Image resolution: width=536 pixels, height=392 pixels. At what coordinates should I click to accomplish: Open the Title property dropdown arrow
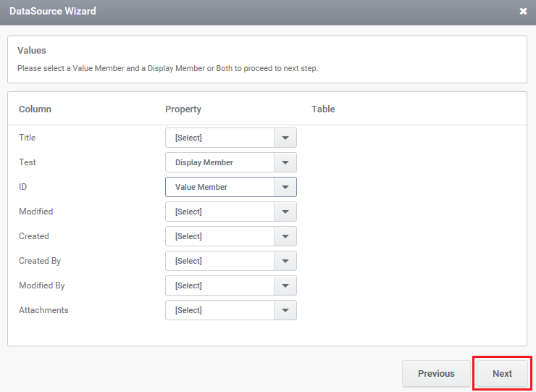pyautogui.click(x=285, y=138)
